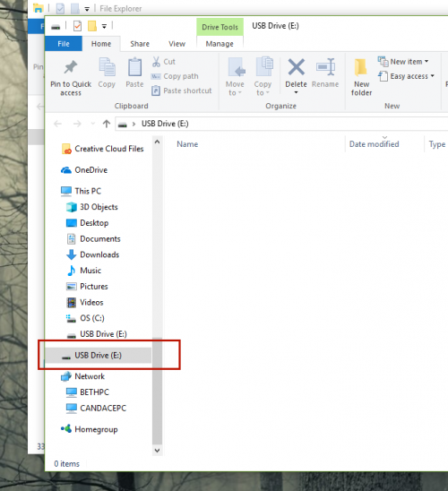Viewport: 448px width, 491px height.
Task: Click the navigation pane scroll down arrow
Action: pyautogui.click(x=157, y=451)
